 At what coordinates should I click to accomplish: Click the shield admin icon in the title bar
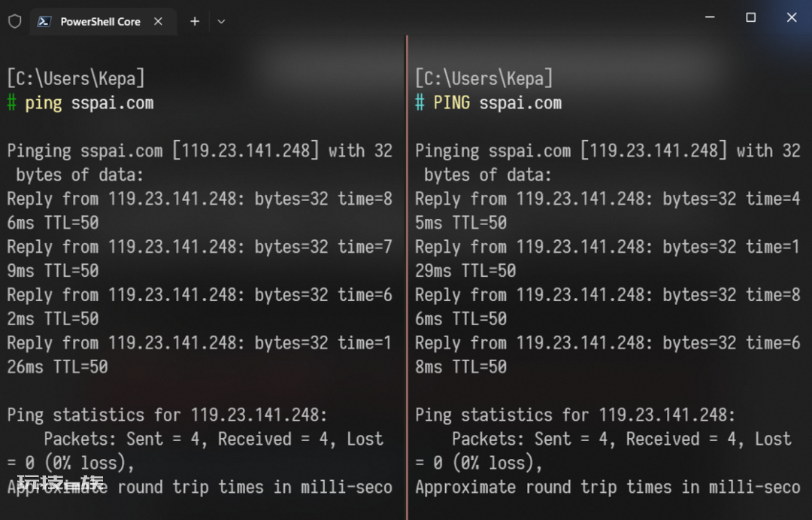click(14, 21)
